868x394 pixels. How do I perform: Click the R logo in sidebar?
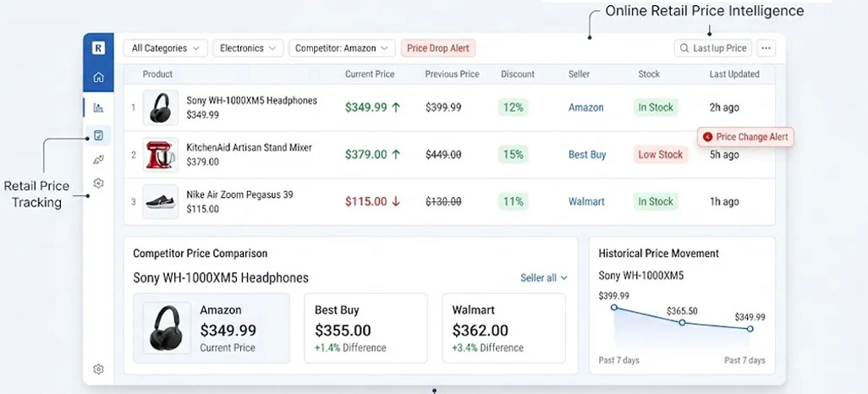(x=98, y=48)
